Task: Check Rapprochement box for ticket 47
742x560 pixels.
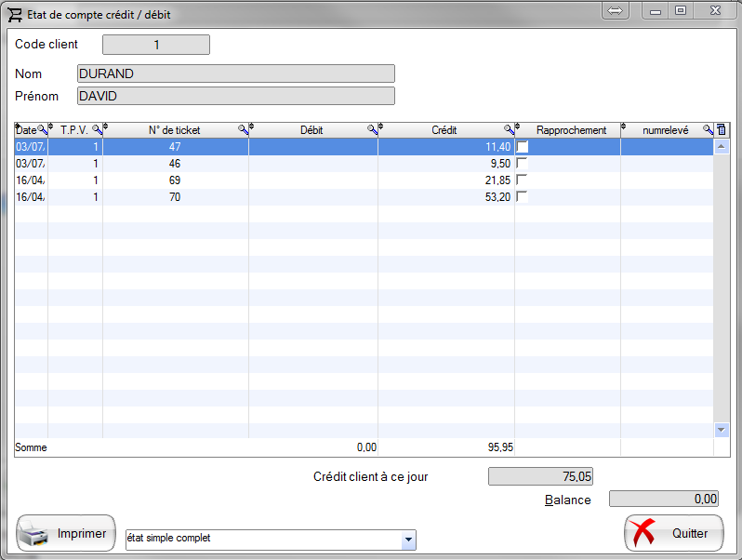Action: pos(522,147)
